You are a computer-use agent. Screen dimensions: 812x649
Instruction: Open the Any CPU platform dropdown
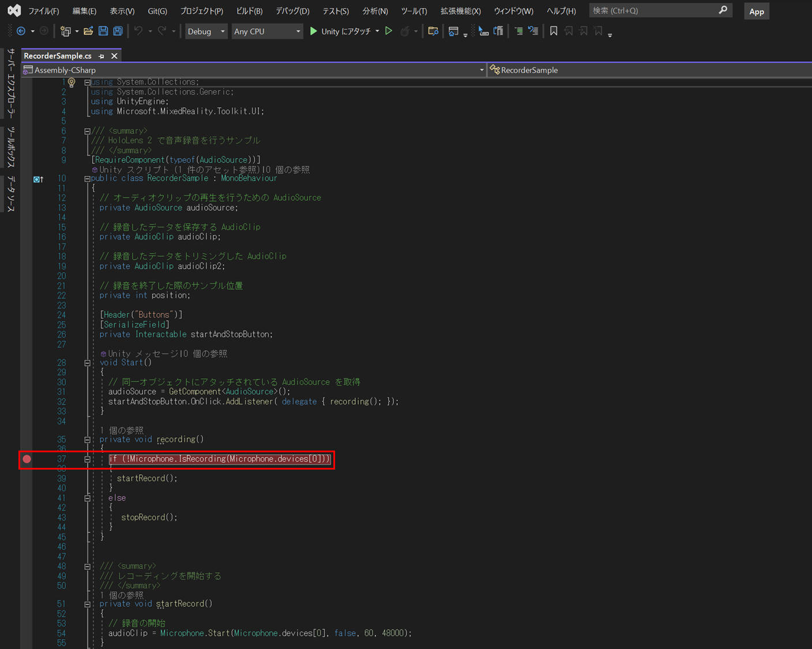tap(267, 31)
